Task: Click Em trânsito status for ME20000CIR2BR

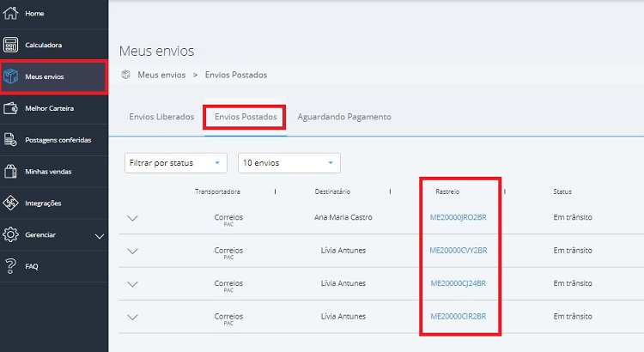Action: pos(573,316)
